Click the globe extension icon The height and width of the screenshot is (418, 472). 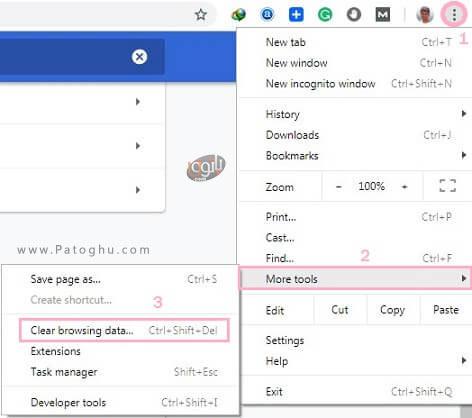[x=238, y=15]
